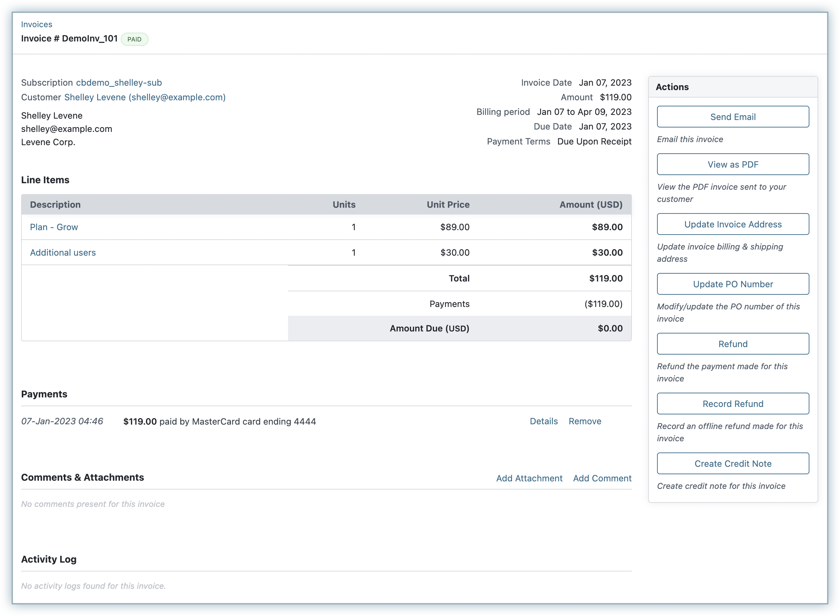Click the Amount (USD) column header
Image resolution: width=840 pixels, height=616 pixels.
(x=590, y=204)
